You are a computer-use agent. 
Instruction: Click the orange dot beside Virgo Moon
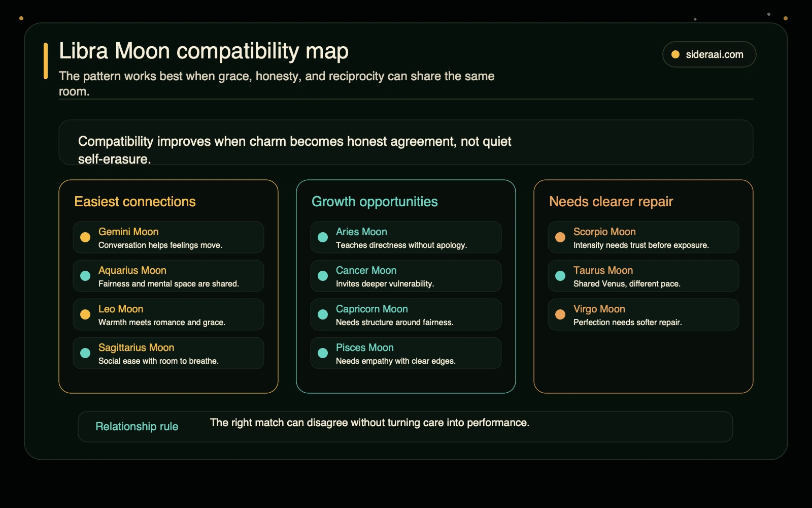(x=560, y=314)
